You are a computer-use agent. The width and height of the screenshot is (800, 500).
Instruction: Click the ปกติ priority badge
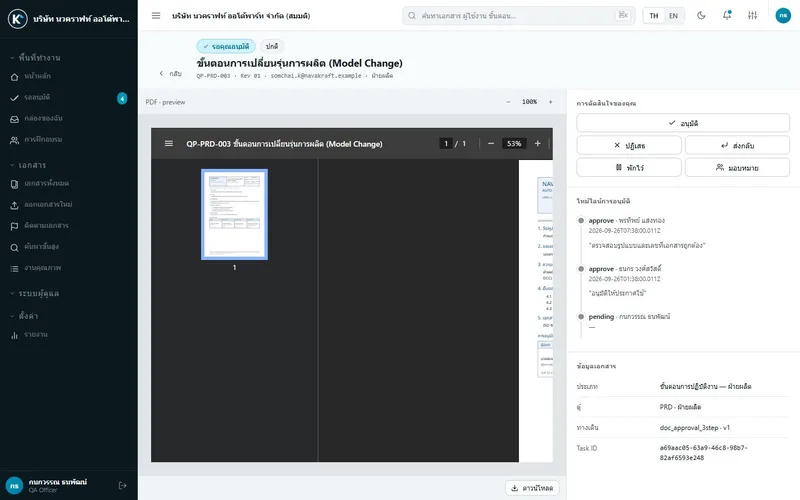coord(272,46)
